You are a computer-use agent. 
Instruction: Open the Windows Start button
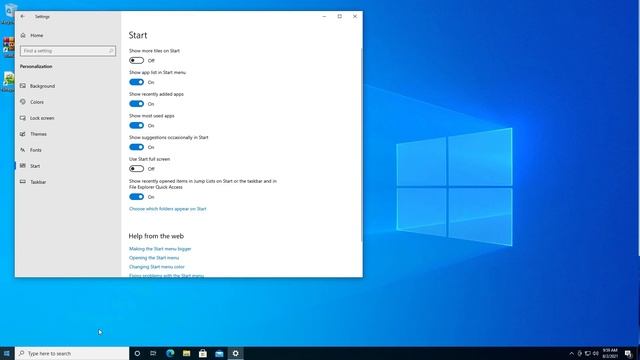pos(7,353)
